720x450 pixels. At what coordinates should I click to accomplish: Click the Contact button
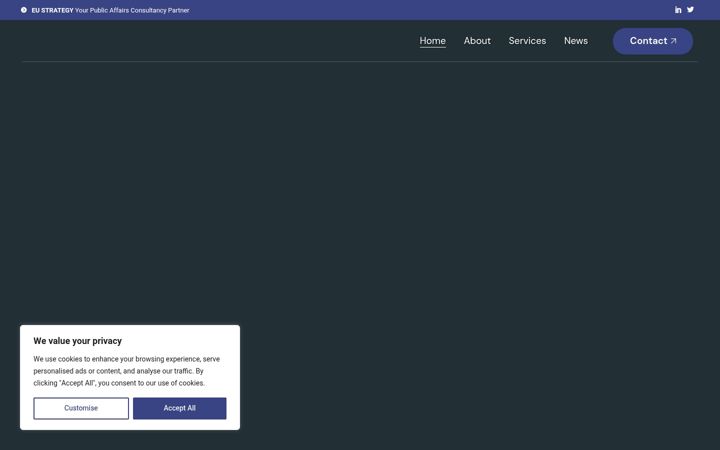652,41
